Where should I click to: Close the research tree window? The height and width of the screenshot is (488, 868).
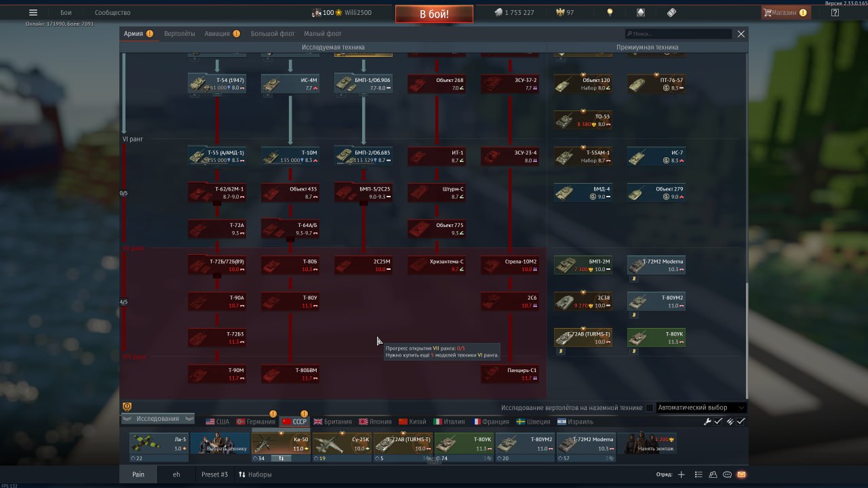point(741,34)
